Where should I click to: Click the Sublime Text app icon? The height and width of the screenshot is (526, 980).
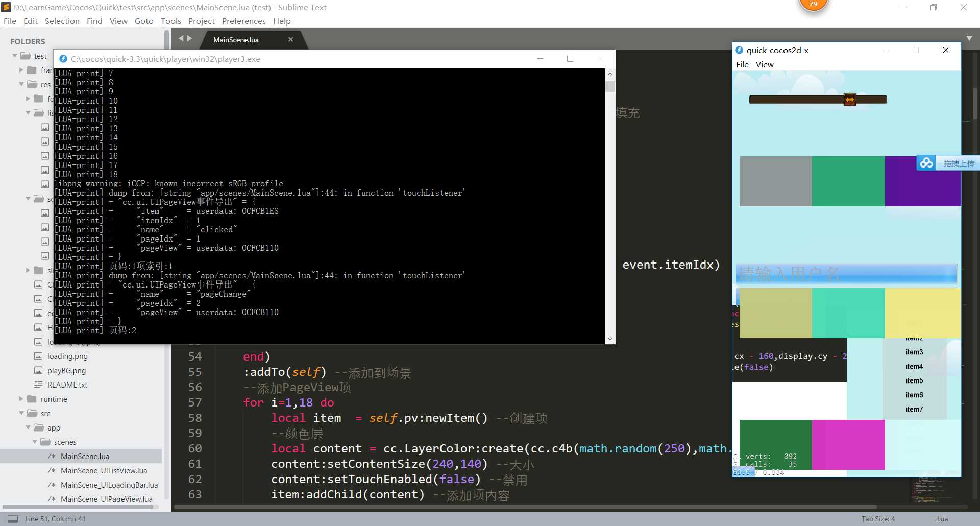(x=6, y=7)
